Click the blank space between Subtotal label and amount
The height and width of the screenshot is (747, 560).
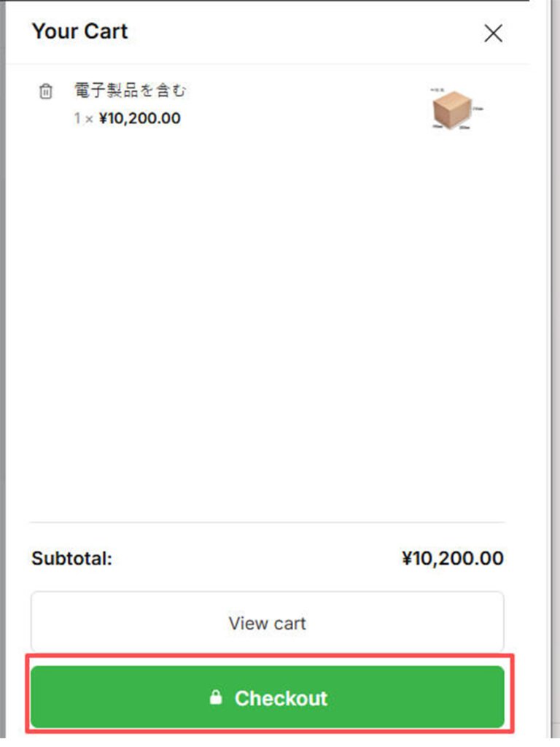(255, 559)
